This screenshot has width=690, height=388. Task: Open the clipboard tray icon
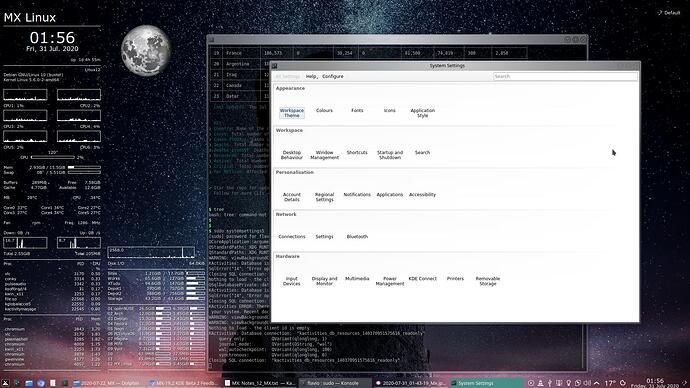pos(578,383)
